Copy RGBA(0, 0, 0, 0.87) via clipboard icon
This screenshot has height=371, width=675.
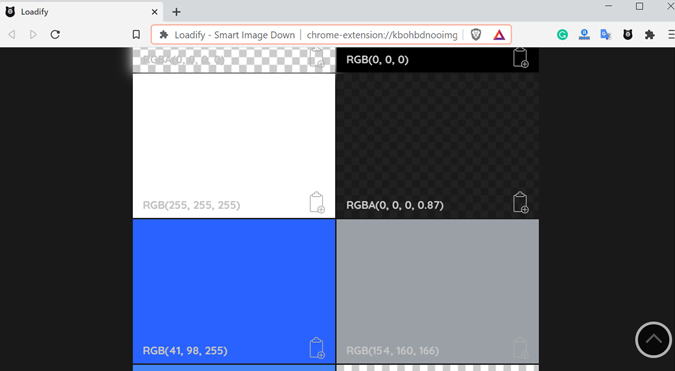tap(520, 202)
